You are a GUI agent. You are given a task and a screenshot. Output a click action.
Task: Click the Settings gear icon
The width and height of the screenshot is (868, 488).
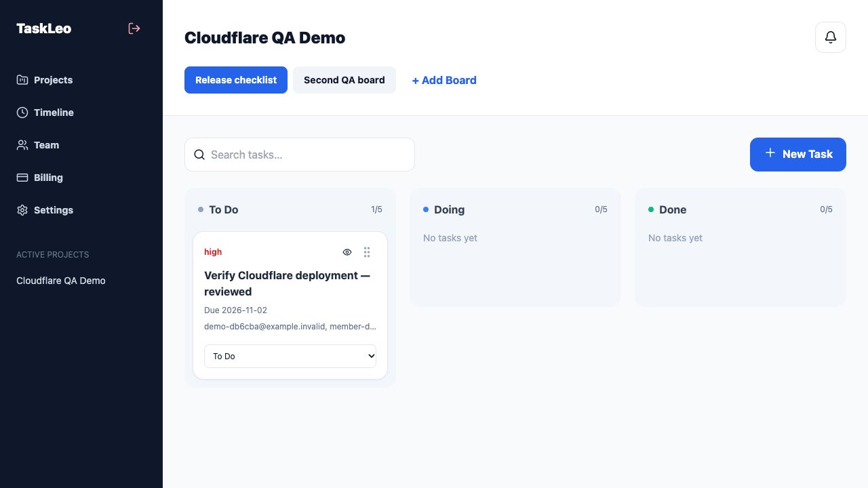[22, 210]
